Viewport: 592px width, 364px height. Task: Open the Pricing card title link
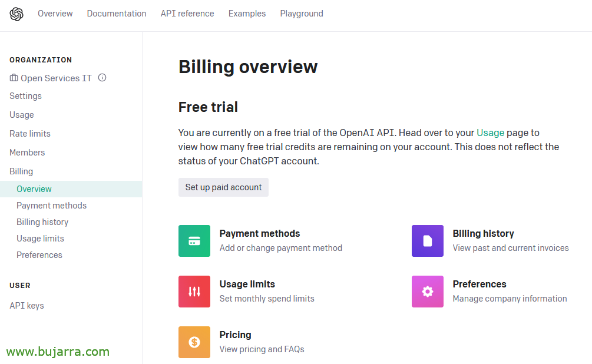[x=235, y=335]
